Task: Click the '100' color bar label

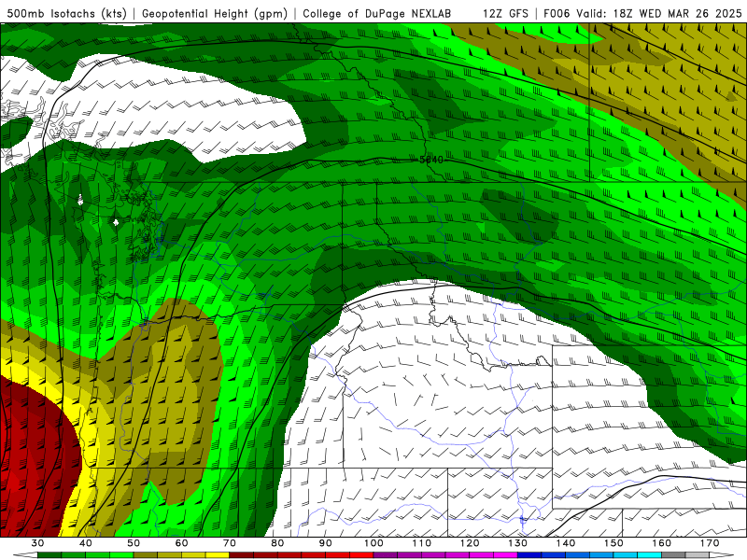Action: point(373,543)
